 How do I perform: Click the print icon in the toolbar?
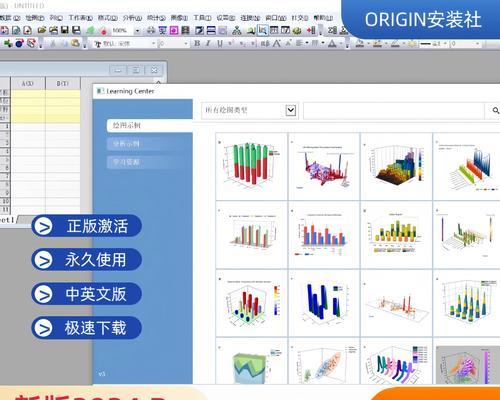tap(151, 31)
